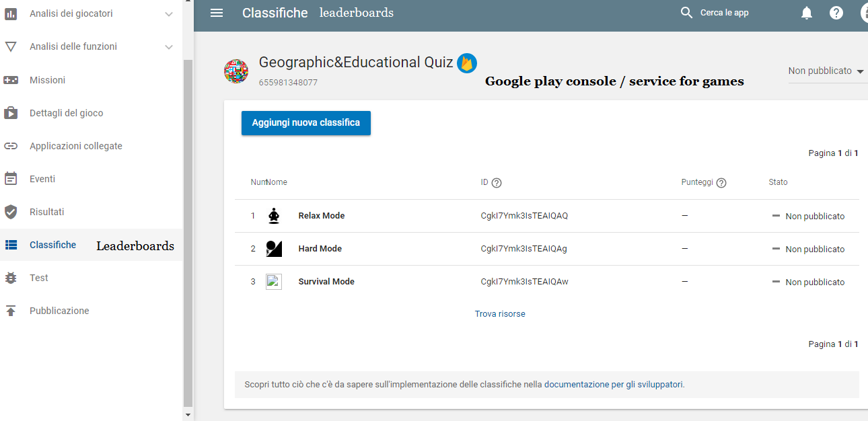Click the ID column help icon
This screenshot has width=868, height=421.
(497, 183)
